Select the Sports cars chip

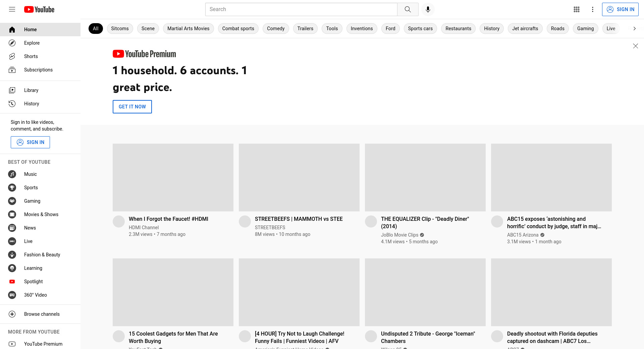pos(420,29)
